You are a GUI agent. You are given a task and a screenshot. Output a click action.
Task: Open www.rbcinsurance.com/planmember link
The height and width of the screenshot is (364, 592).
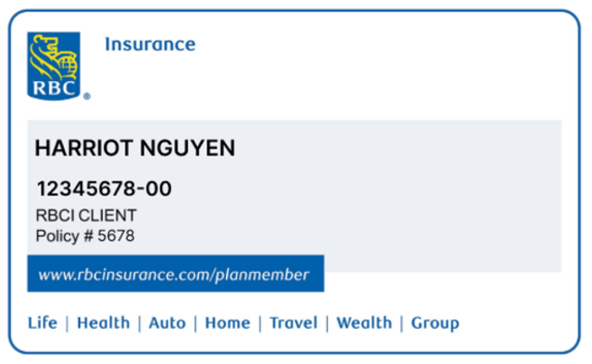(176, 273)
